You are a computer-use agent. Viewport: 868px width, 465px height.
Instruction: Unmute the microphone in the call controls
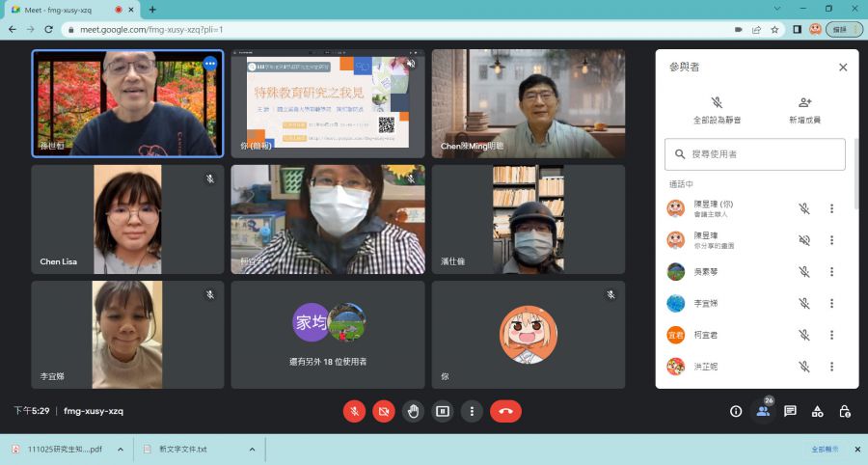tap(354, 411)
